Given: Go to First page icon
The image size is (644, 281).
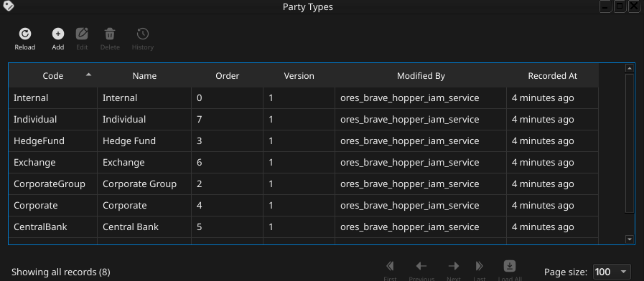Looking at the screenshot, I should pyautogui.click(x=390, y=266).
